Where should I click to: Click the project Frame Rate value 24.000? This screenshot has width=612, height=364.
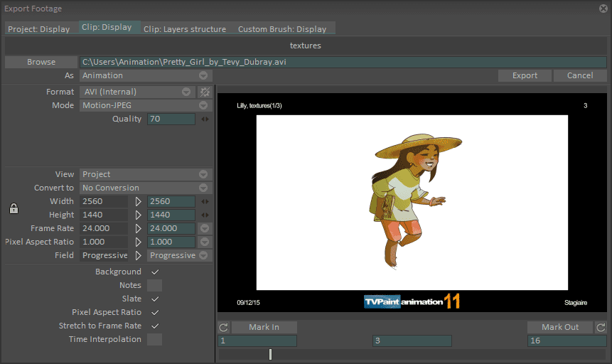point(104,228)
